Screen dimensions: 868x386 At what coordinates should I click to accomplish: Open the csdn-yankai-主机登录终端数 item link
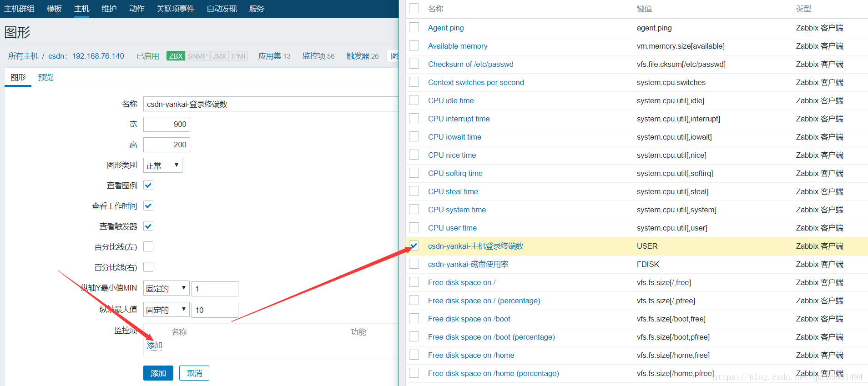click(x=476, y=246)
